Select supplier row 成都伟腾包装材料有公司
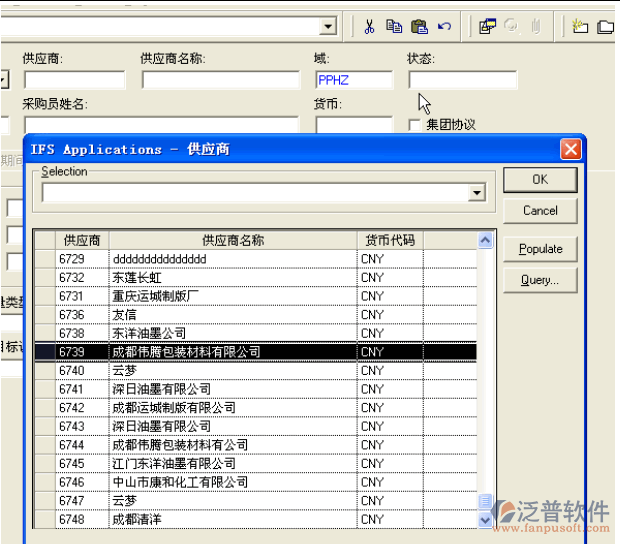 (x=255, y=445)
